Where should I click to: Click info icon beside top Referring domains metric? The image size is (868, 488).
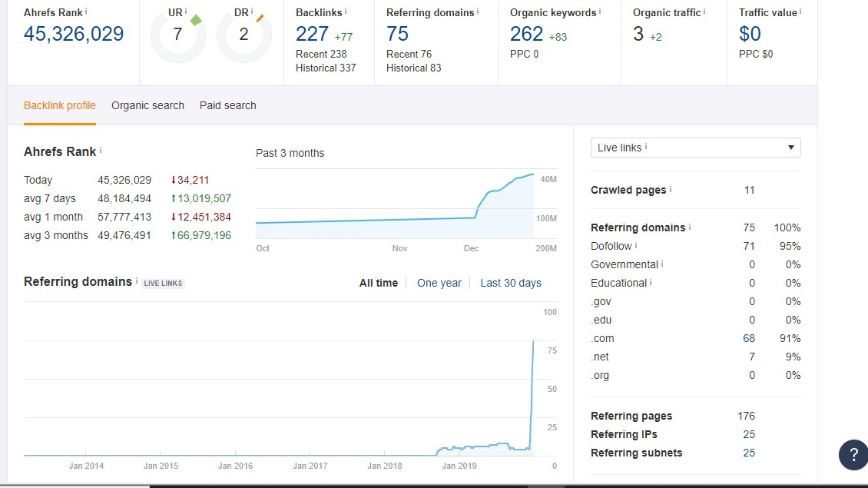[x=478, y=11]
